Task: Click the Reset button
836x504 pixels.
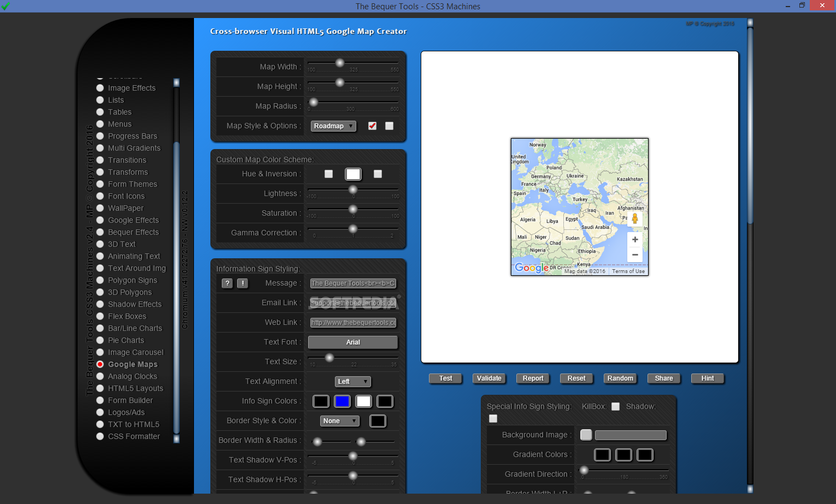Action: (x=576, y=378)
